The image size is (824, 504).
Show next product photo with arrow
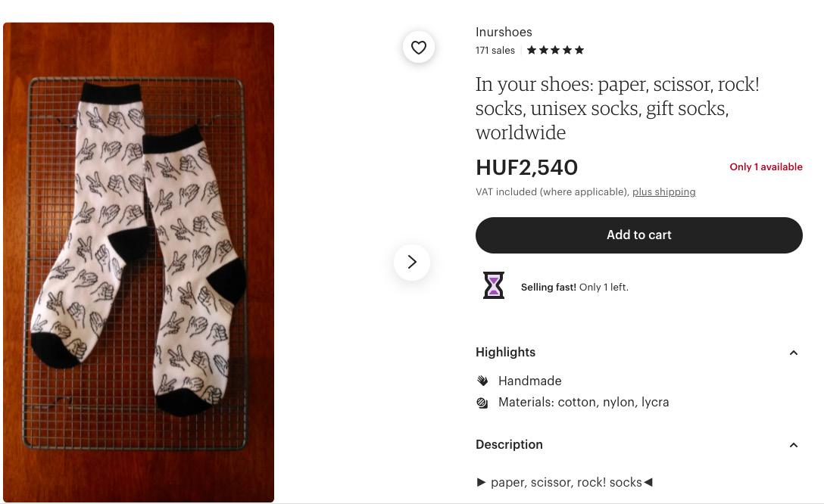tap(412, 262)
